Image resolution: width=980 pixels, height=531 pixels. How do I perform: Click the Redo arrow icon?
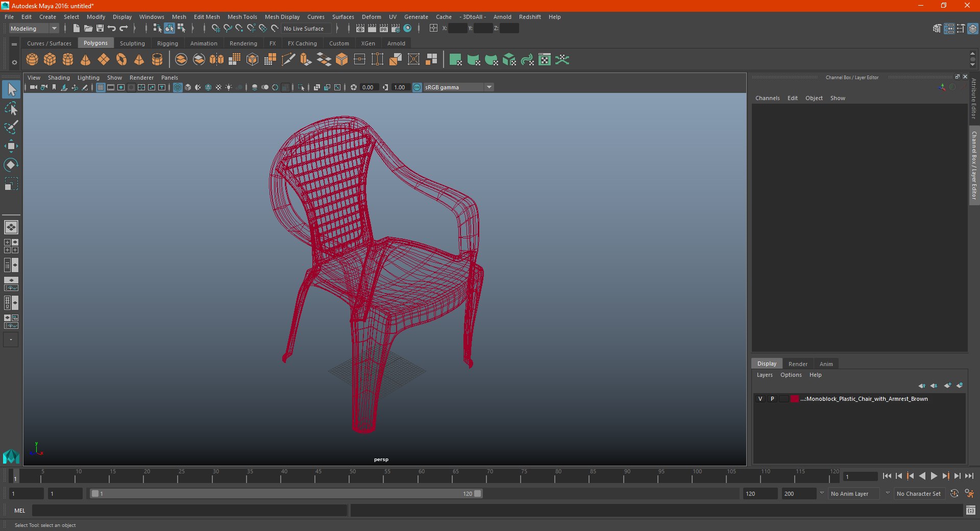tap(124, 29)
